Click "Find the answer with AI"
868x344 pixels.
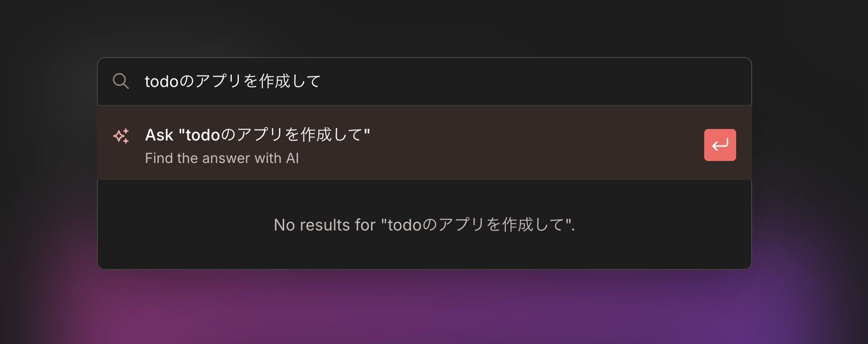pos(222,158)
